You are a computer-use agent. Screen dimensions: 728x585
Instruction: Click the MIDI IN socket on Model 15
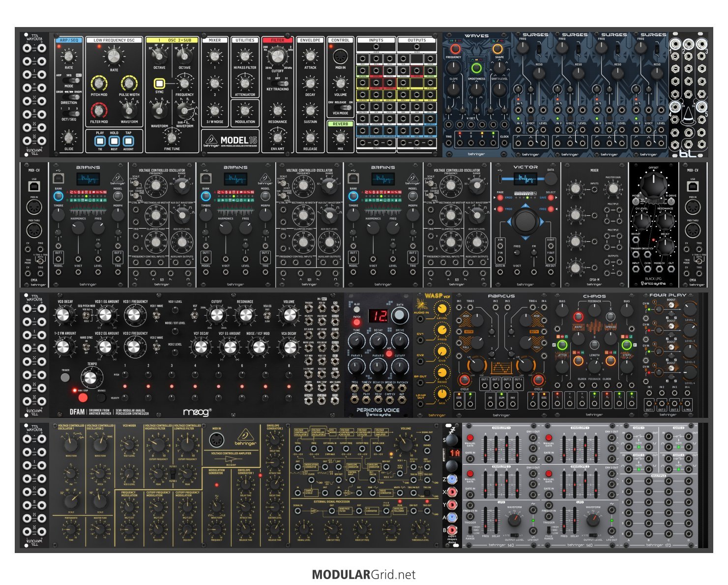[x=340, y=56]
